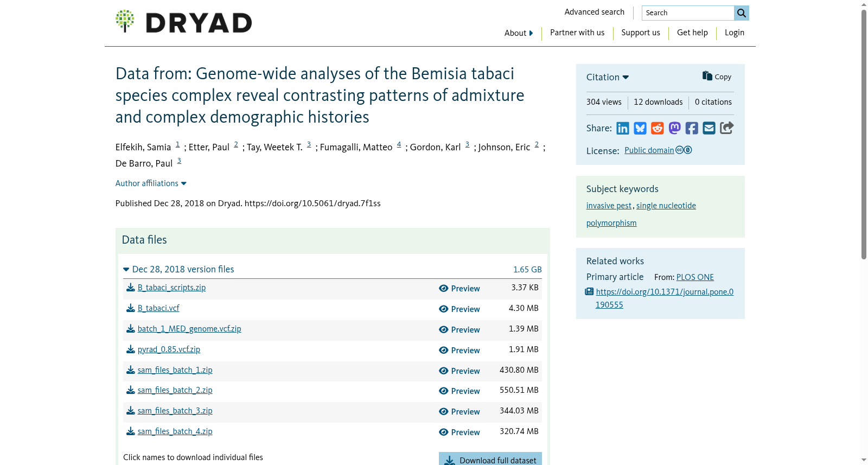Preview pyrad_0.85.vcf.zip file
This screenshot has width=868, height=465.
[459, 351]
